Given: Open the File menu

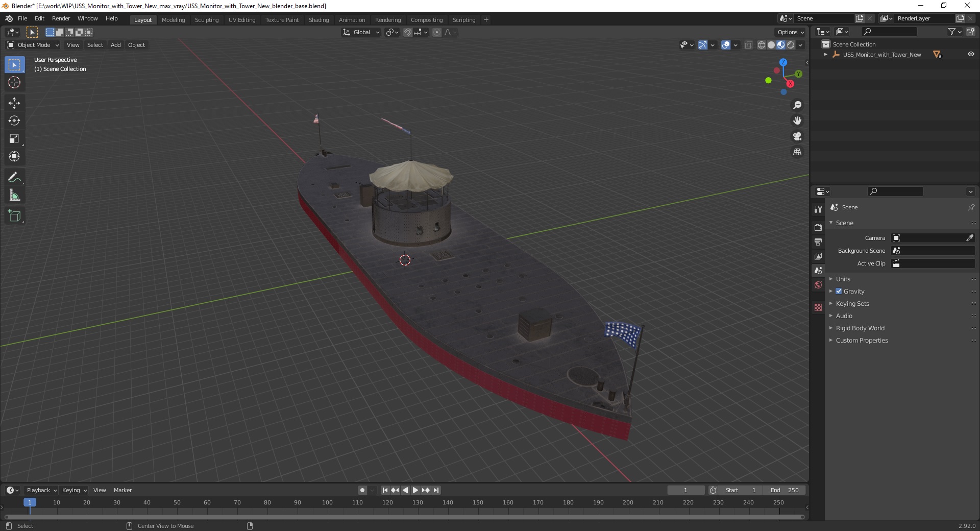Looking at the screenshot, I should [22, 18].
